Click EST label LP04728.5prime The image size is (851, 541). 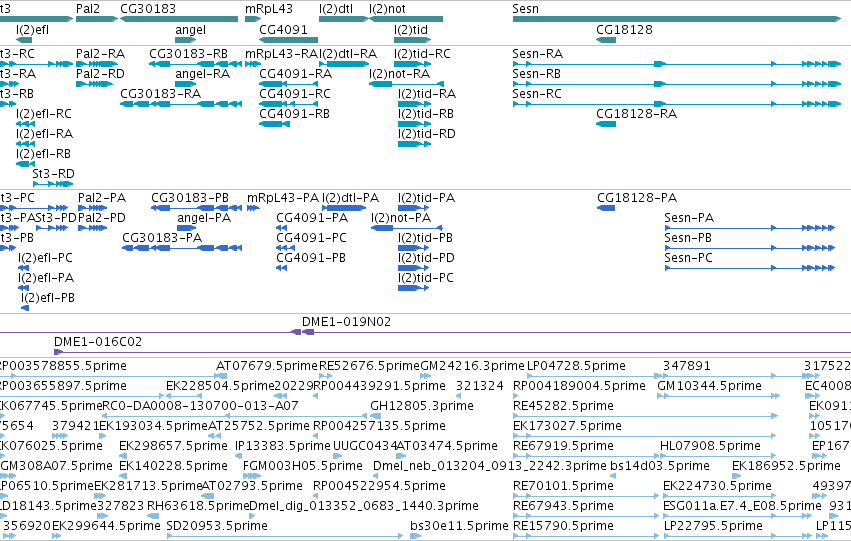(x=576, y=366)
